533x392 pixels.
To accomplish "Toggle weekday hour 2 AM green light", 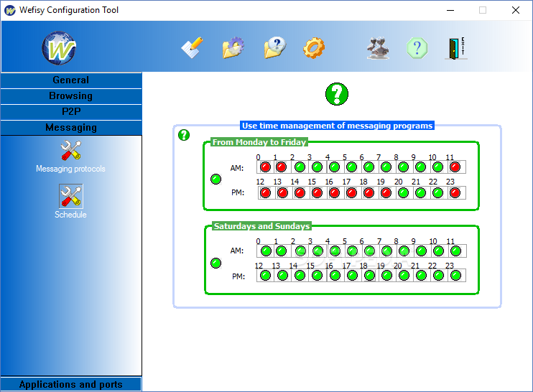I will click(x=300, y=167).
